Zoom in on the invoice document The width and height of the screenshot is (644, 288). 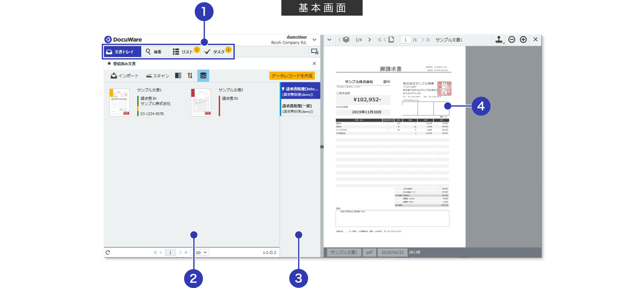tap(523, 40)
